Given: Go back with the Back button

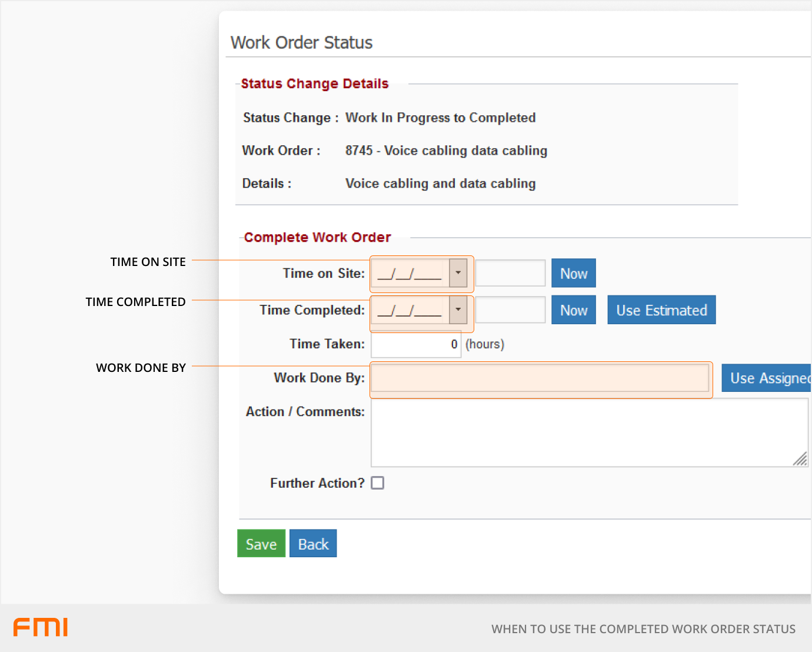Looking at the screenshot, I should pos(313,544).
